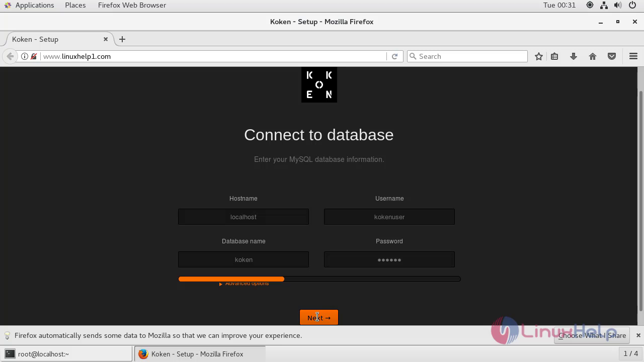Image resolution: width=644 pixels, height=362 pixels.
Task: Click the Firefox icon in the taskbar
Action: click(143, 354)
